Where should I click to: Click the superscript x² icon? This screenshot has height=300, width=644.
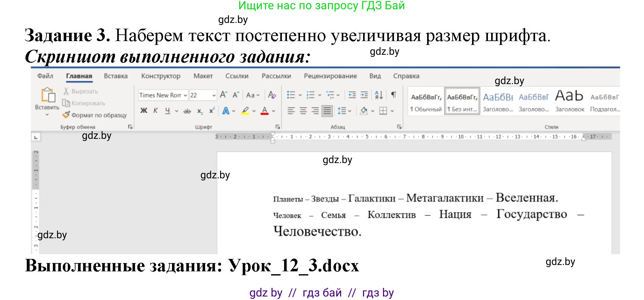(212, 111)
